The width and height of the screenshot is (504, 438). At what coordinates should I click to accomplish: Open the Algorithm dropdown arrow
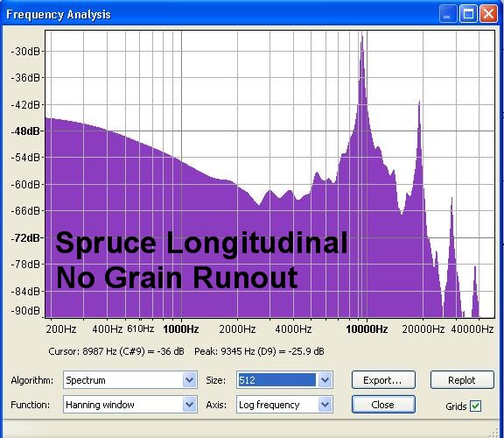click(x=189, y=380)
